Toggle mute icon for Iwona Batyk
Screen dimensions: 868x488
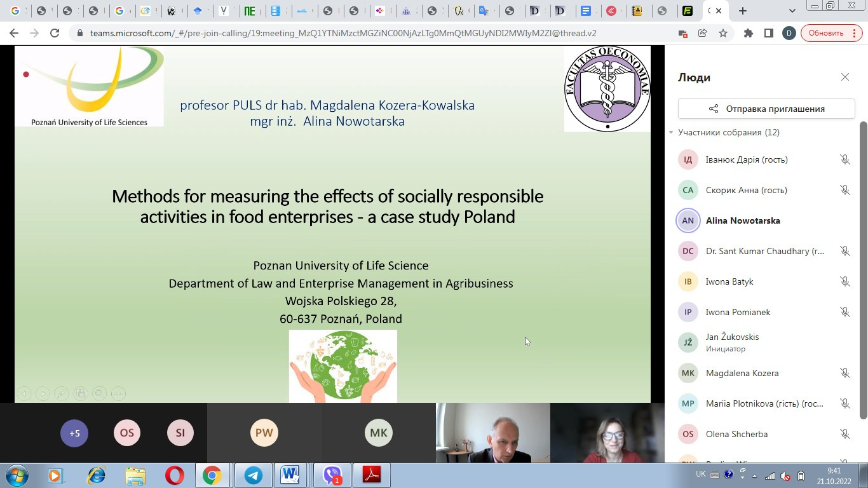(844, 281)
